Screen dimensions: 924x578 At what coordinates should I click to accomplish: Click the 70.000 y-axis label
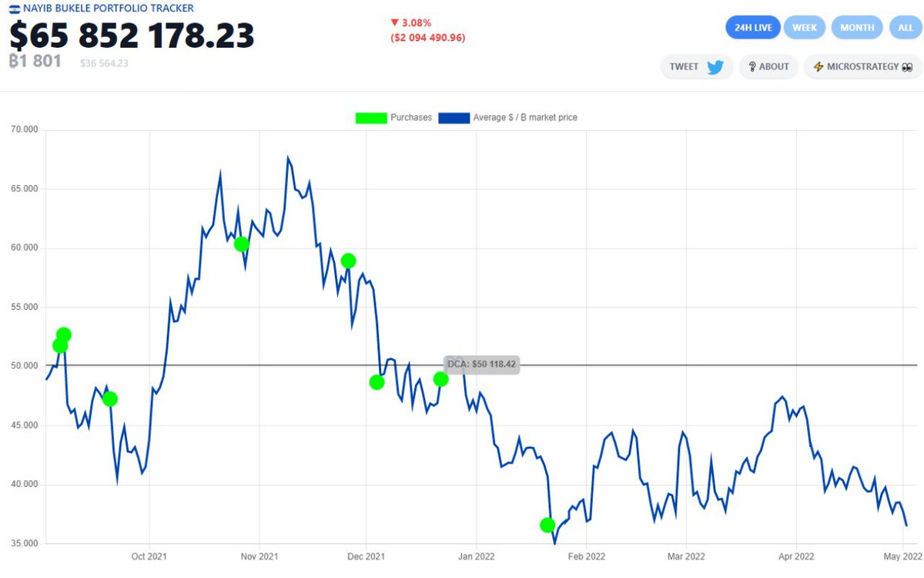point(24,129)
